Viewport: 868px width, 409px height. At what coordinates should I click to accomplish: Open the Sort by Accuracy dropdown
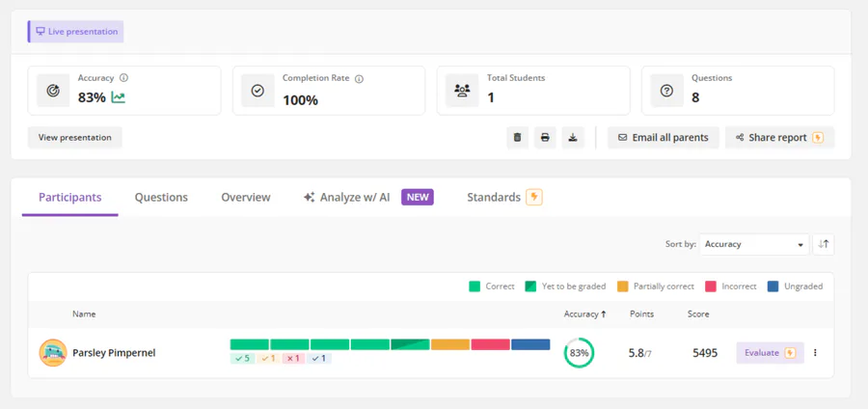coord(754,244)
